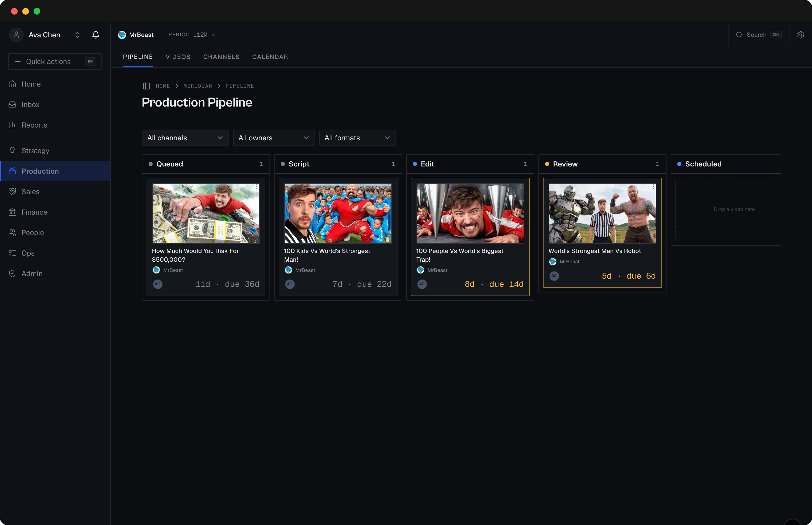Click the Strategy lightbulb icon

click(x=12, y=150)
